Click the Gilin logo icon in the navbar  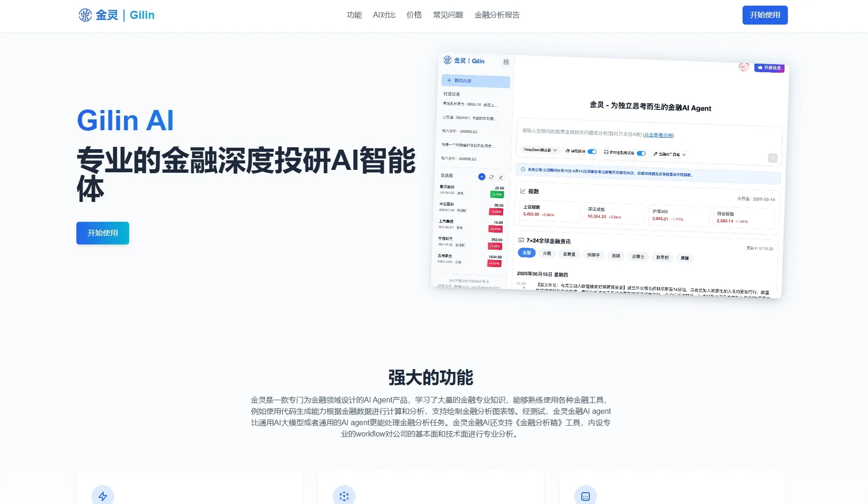click(x=85, y=15)
